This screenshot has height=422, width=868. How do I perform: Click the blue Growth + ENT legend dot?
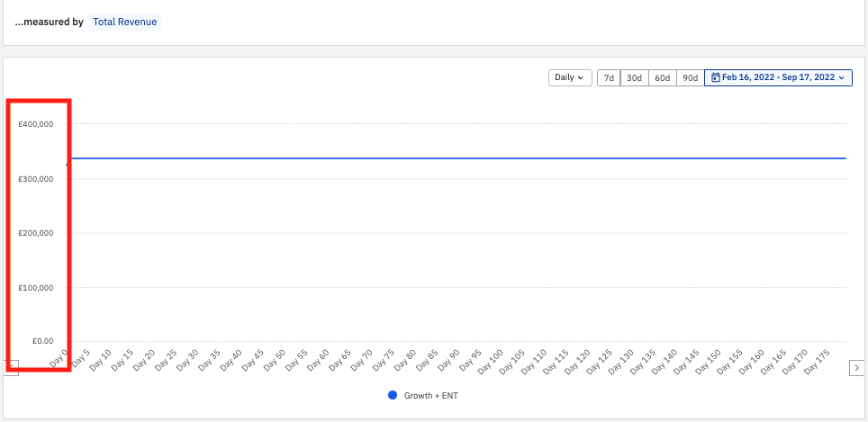tap(393, 396)
